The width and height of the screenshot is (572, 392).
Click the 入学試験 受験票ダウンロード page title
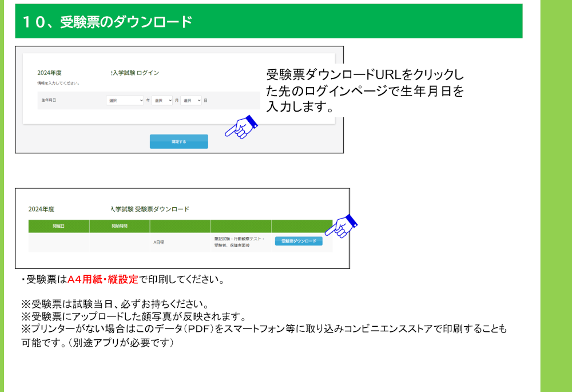[x=150, y=209]
